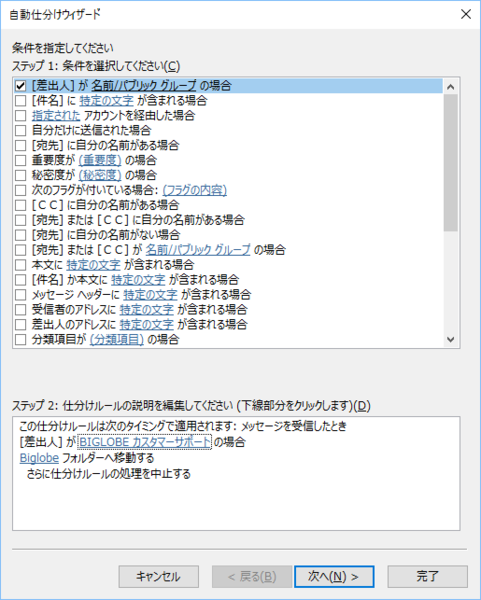Edit BIGLOBE カスタマーサポート sender link
Viewport: 481px width, 600px height.
pos(145,442)
